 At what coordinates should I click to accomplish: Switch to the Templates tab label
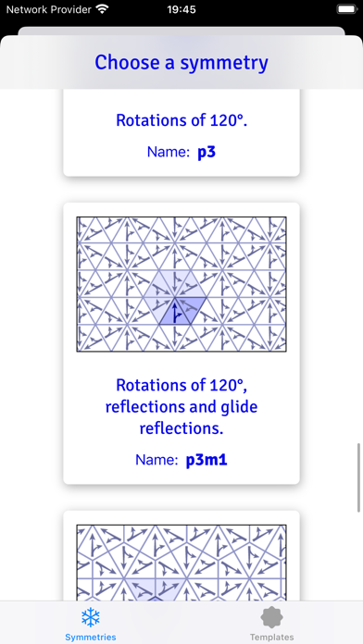(x=271, y=637)
